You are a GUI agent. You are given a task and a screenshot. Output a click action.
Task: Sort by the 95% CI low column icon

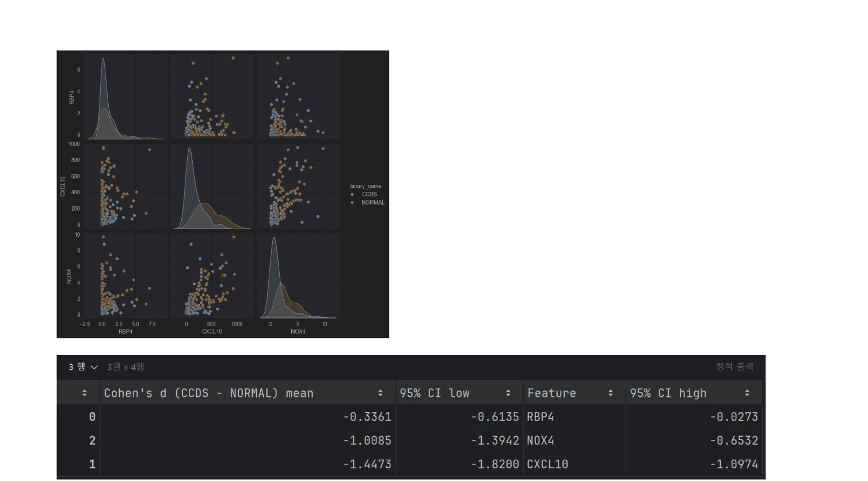click(x=508, y=393)
